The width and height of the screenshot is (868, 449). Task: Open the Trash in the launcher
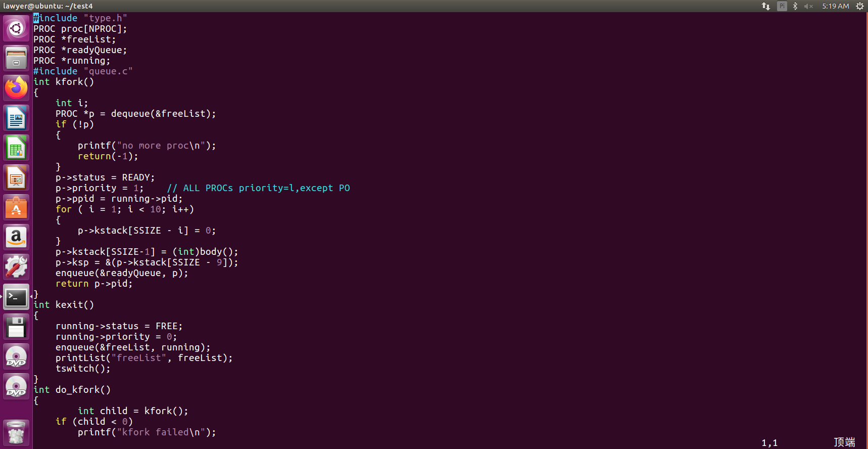[16, 433]
